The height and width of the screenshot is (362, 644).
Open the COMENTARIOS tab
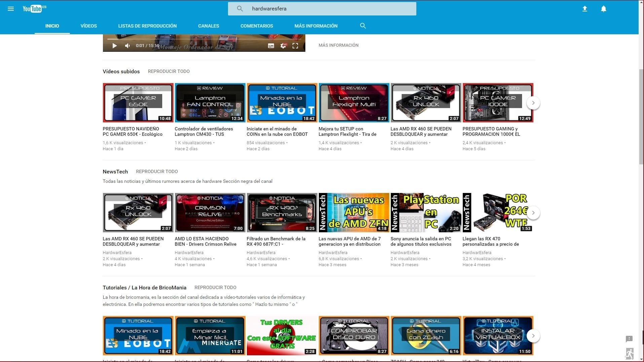click(257, 26)
